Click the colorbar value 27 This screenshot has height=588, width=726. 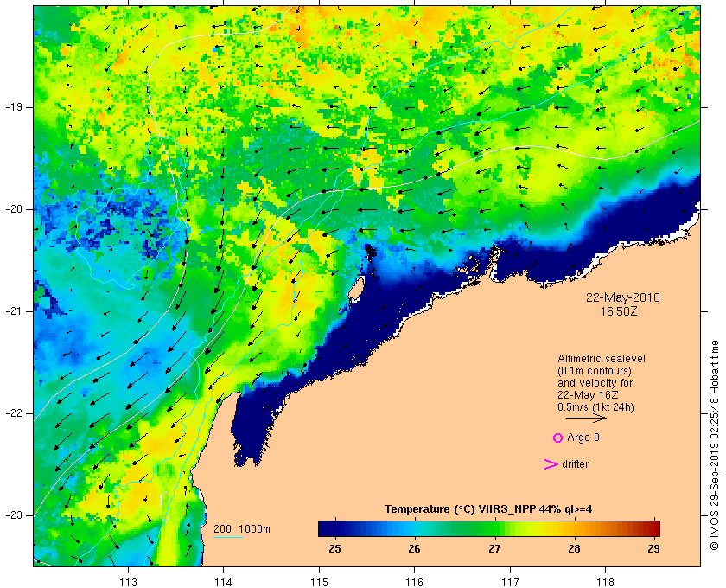[x=494, y=549]
